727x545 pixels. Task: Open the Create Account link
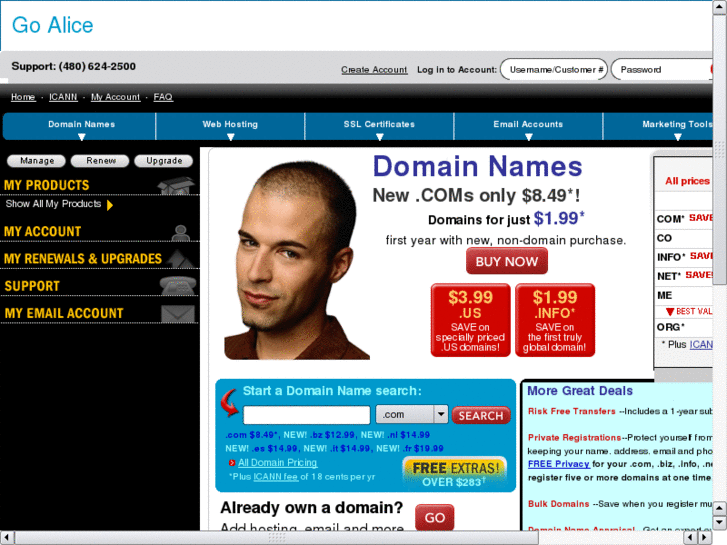pos(374,70)
